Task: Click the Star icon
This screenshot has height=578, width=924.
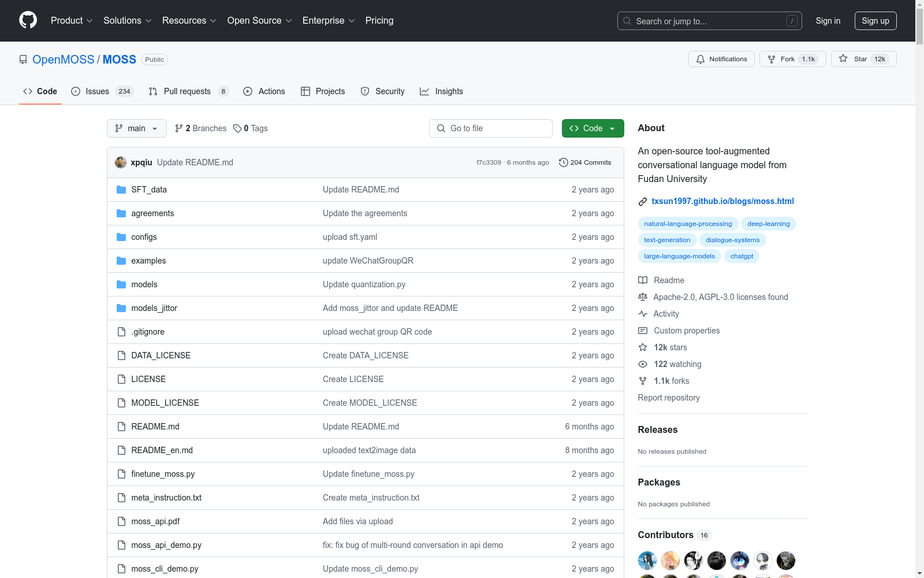Action: coord(843,59)
